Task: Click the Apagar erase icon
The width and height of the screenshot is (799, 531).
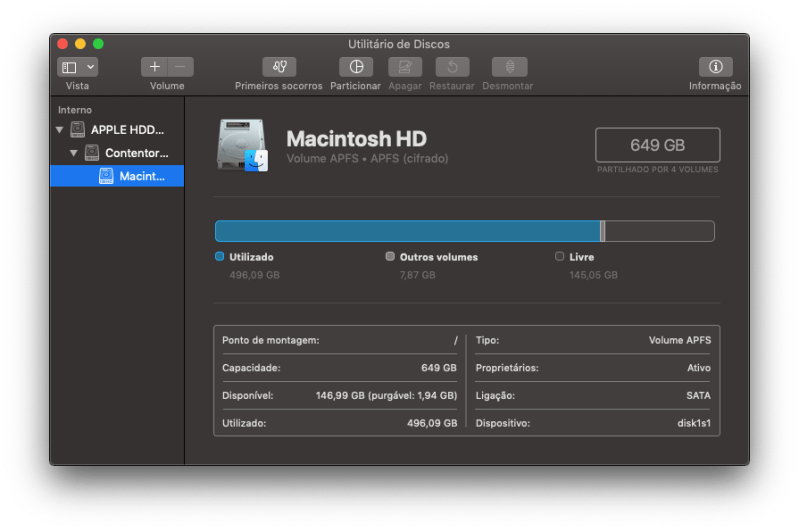Action: click(x=405, y=67)
